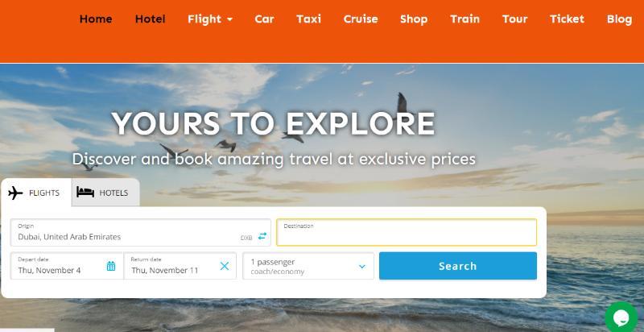Open the 1 passenger coach/economy dropdown
This screenshot has width=644, height=332.
[308, 266]
